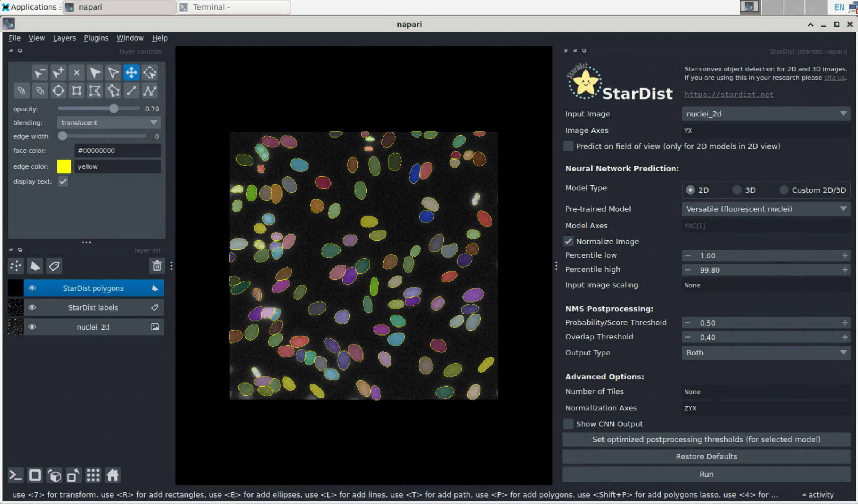
Task: Click Set optimized postprocessing thresholds button
Action: pyautogui.click(x=706, y=439)
